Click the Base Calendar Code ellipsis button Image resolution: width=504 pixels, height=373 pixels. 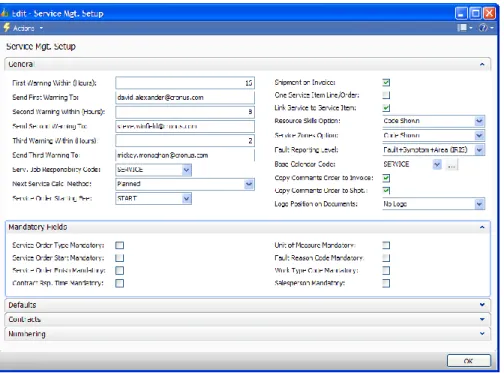click(x=452, y=165)
